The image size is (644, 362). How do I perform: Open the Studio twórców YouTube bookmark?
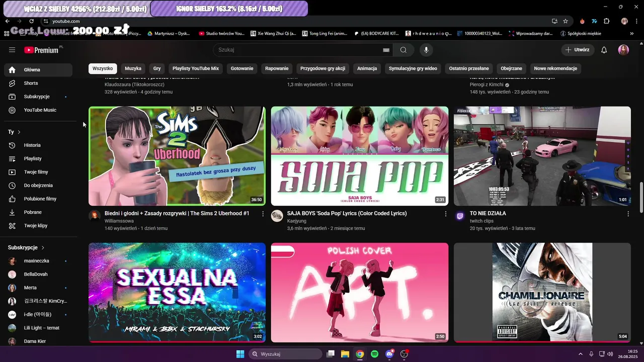[221, 34]
